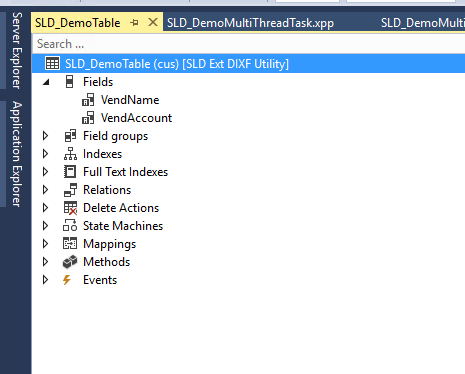Screen dimensions: 465x374
Task: Open the Application Explorer side panel
Action: click(17, 154)
